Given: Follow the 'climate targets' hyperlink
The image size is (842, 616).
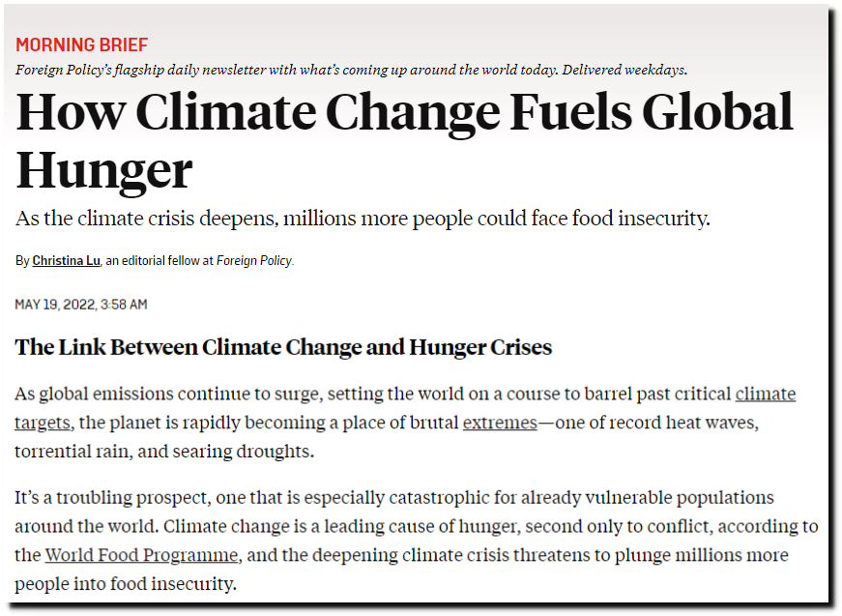Looking at the screenshot, I should pos(766,395).
